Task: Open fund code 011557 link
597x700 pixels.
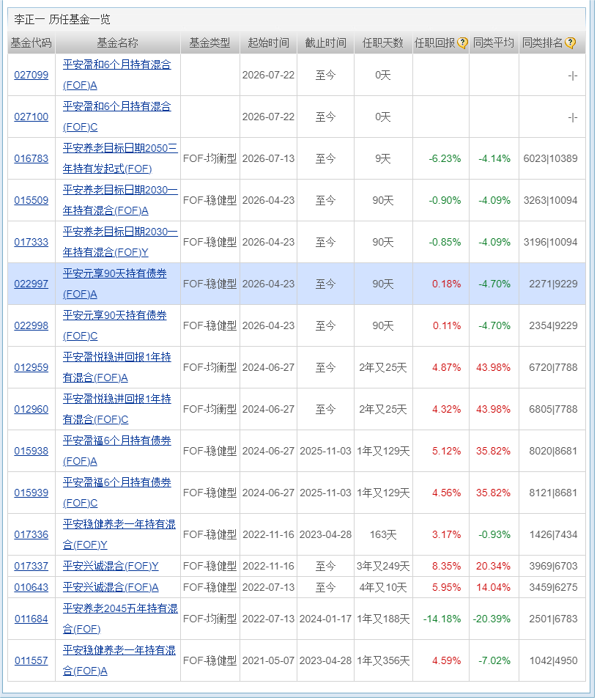Action: (31, 660)
